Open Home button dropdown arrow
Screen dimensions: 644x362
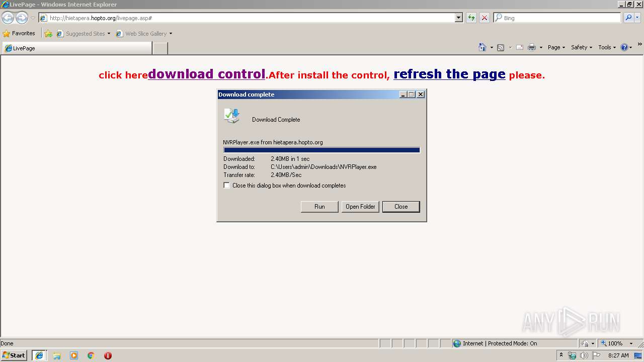(492, 47)
